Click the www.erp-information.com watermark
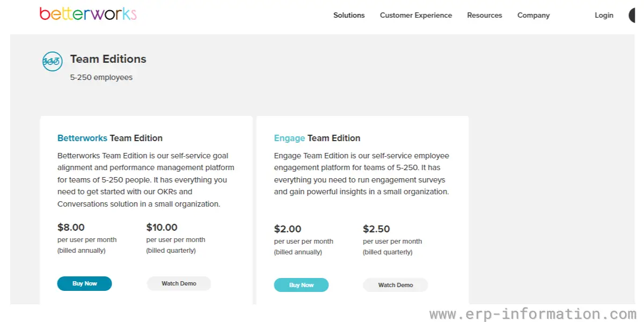The image size is (644, 322). point(532,314)
